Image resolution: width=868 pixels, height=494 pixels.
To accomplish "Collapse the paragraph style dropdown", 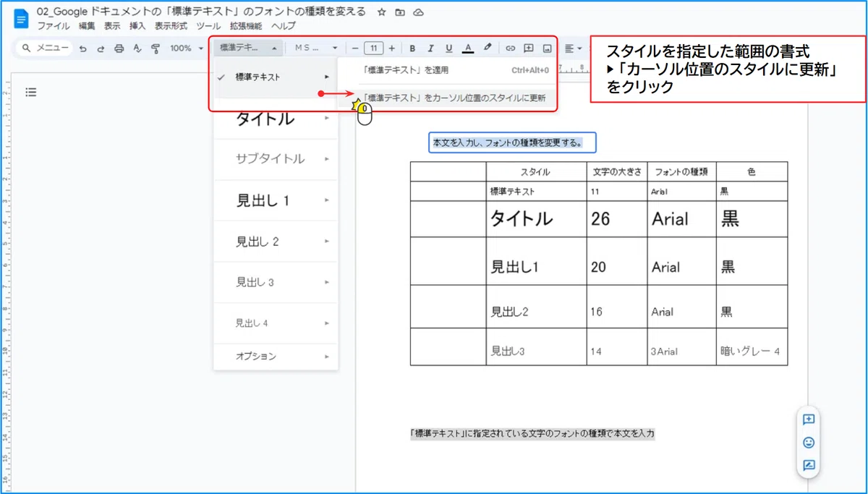I will (248, 48).
